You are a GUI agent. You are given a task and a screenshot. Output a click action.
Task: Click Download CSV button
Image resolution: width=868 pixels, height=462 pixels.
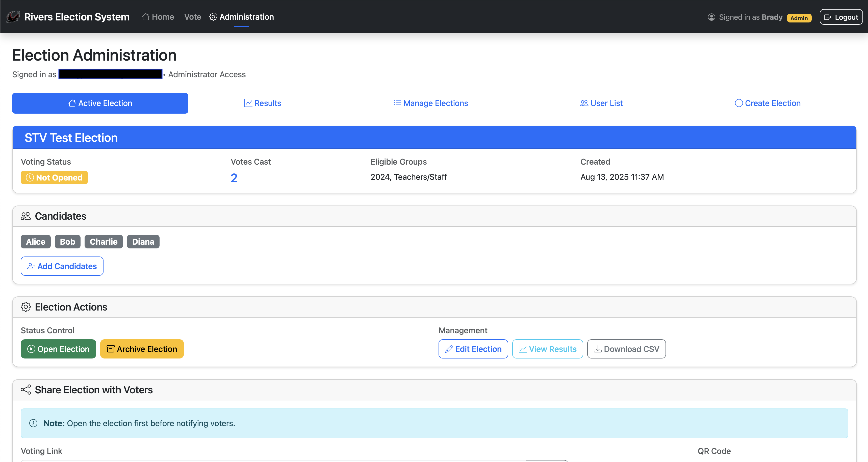(626, 349)
